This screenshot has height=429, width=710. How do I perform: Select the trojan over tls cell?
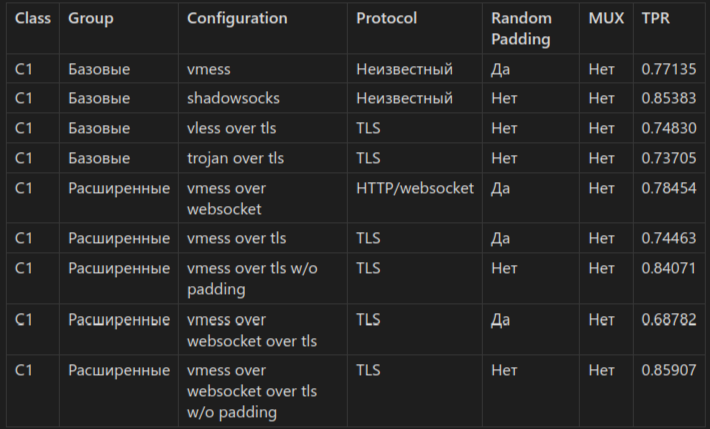[236, 158]
